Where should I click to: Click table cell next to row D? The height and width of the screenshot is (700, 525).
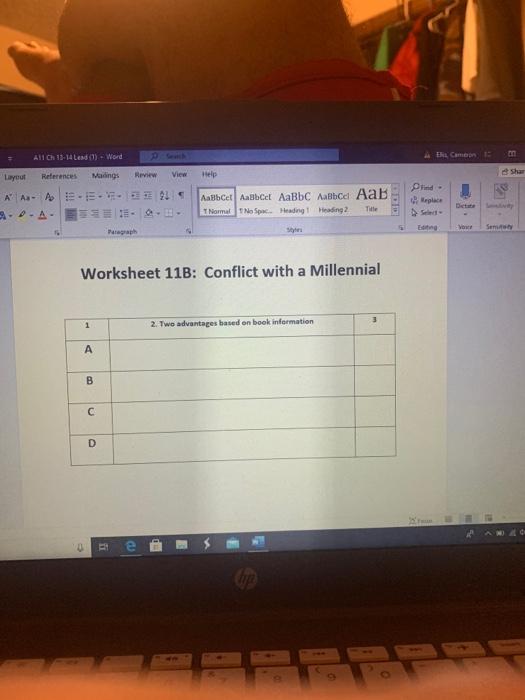(234, 446)
